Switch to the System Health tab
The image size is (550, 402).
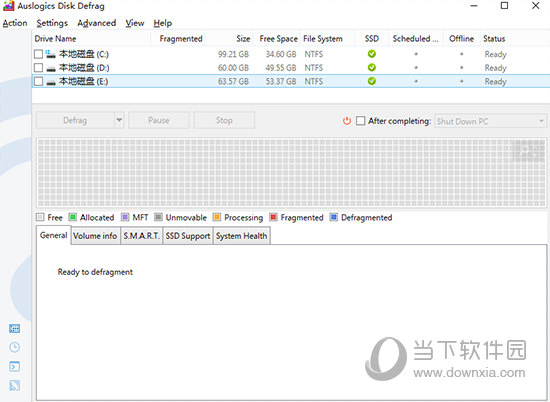(241, 236)
